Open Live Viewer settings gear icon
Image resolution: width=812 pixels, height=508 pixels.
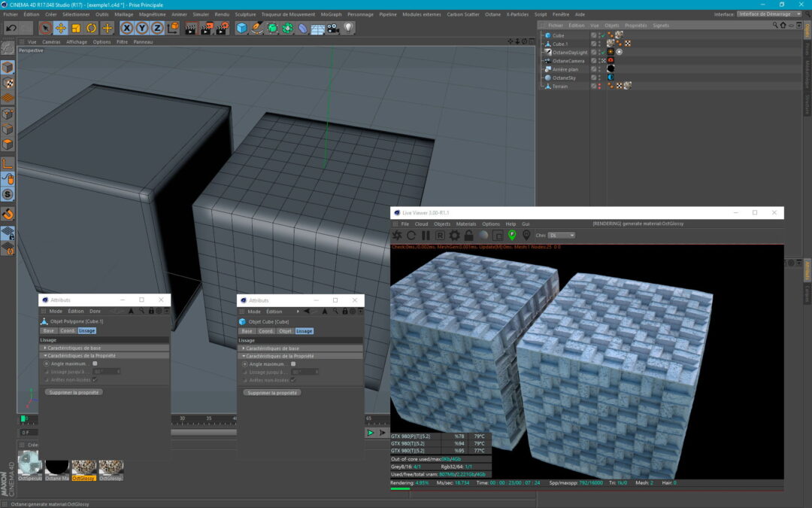tap(454, 236)
